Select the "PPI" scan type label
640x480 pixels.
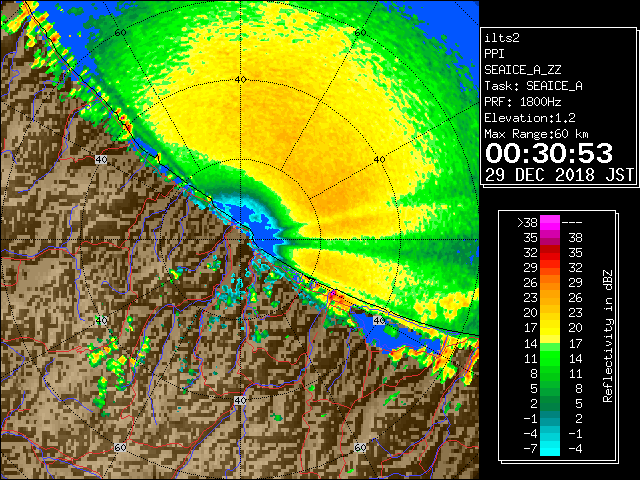click(494, 54)
